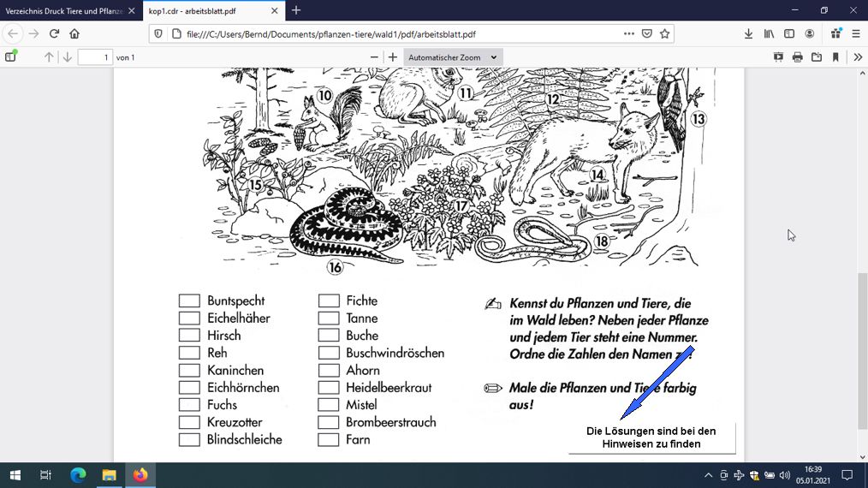The width and height of the screenshot is (868, 488).
Task: Reload the current page
Action: click(54, 33)
